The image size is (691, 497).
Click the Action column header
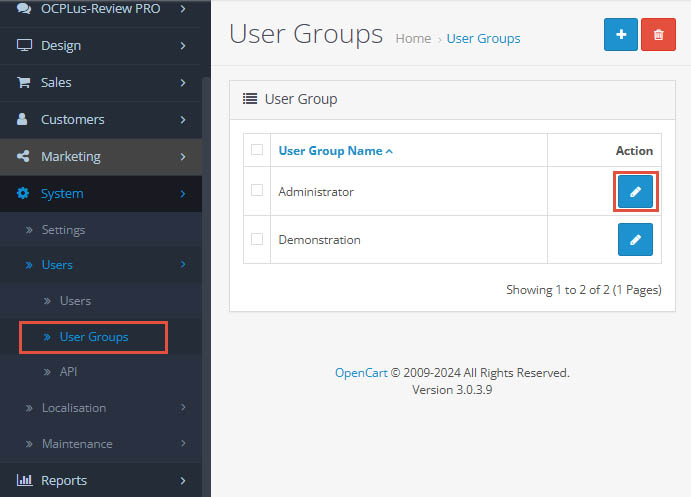pos(634,151)
